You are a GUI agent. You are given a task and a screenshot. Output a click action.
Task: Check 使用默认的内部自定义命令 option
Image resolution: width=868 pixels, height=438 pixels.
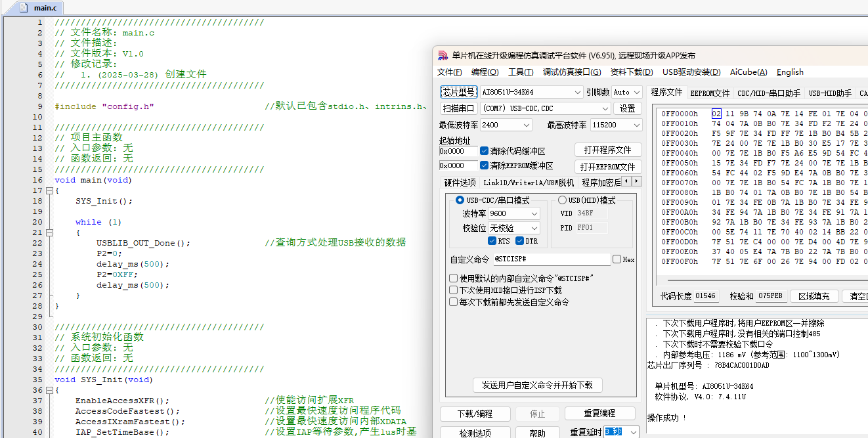[x=453, y=278]
